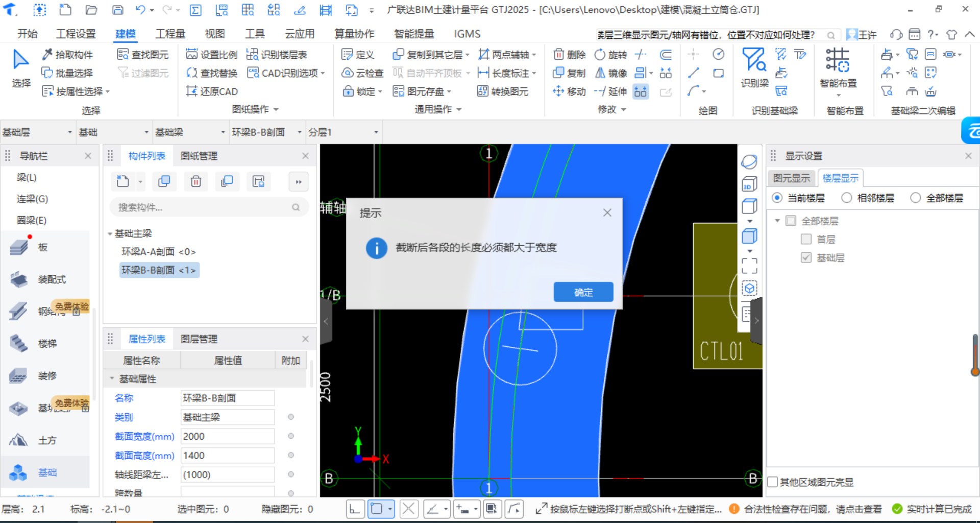Open the 工程设置 ribbon tab
This screenshot has width=980, height=523.
(76, 34)
